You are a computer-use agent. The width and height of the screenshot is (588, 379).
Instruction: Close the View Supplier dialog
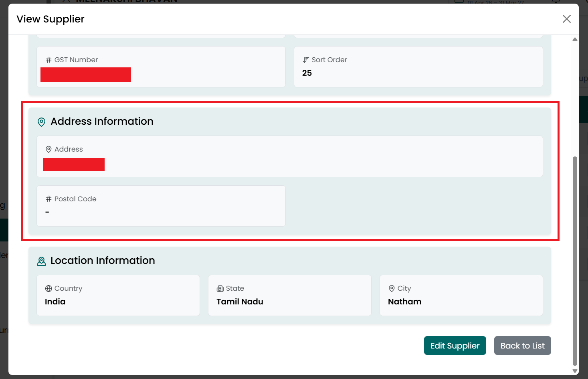coord(566,19)
